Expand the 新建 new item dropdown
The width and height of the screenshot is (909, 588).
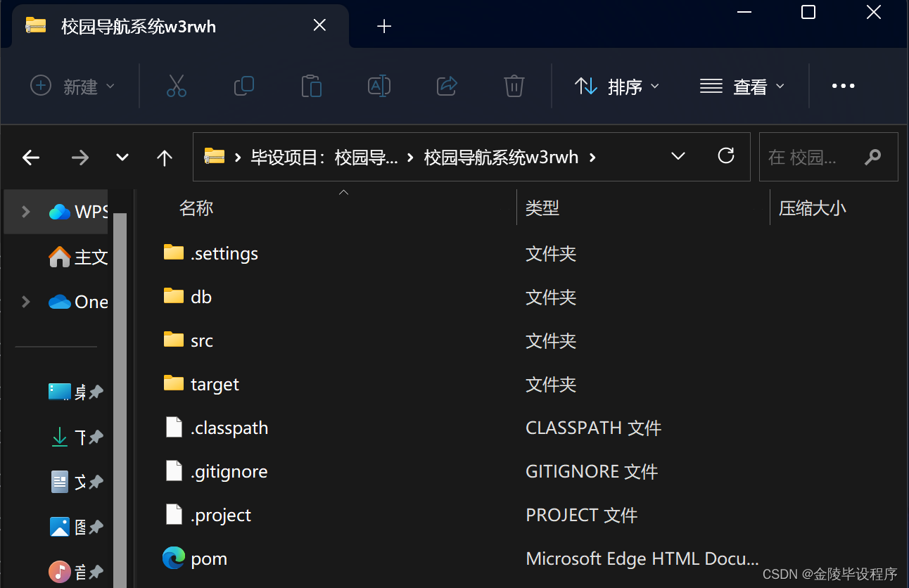pos(72,86)
